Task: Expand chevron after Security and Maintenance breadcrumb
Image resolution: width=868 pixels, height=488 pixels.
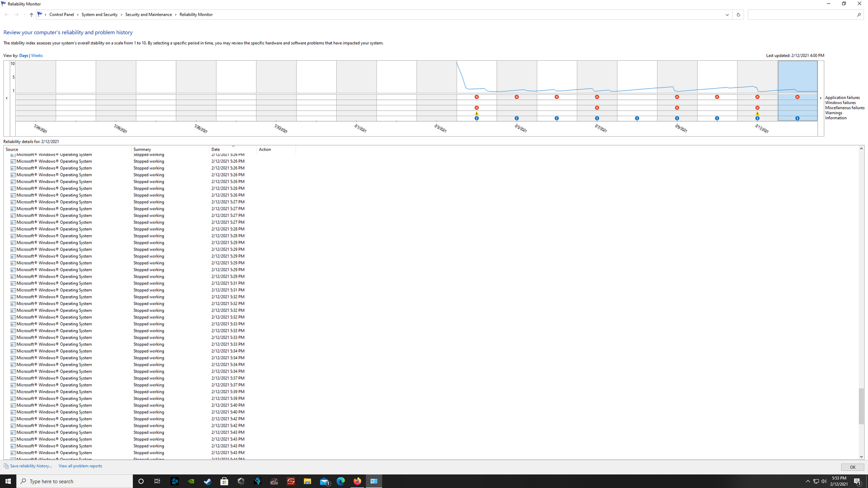Action: pyautogui.click(x=176, y=15)
